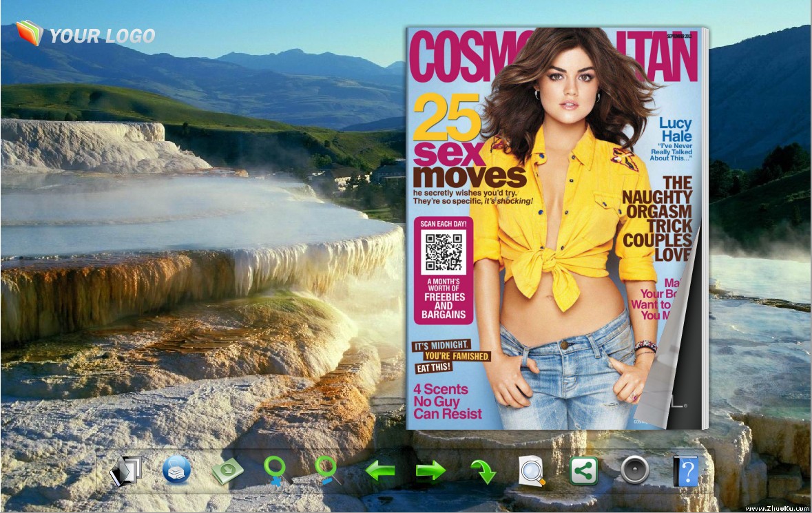Click the blue Print icon

176,470
